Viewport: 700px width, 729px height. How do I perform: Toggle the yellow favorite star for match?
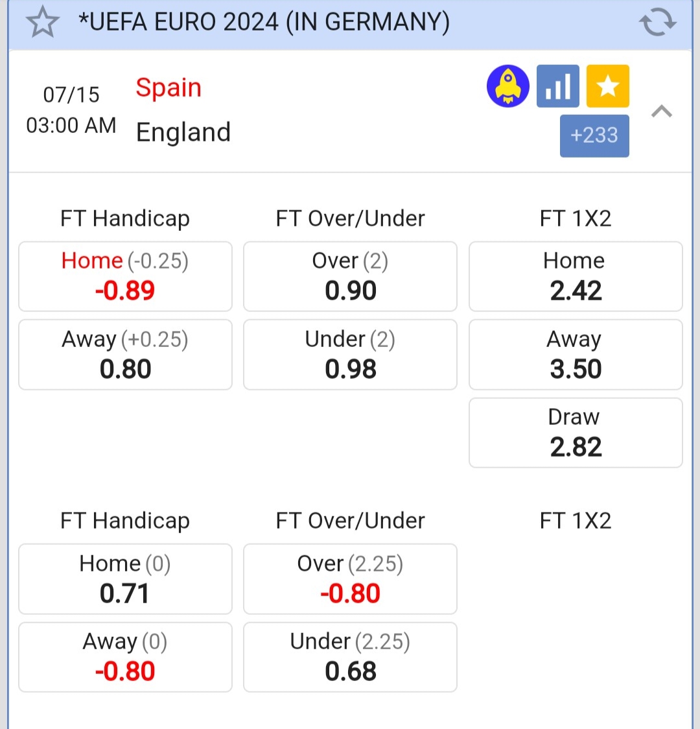(607, 86)
